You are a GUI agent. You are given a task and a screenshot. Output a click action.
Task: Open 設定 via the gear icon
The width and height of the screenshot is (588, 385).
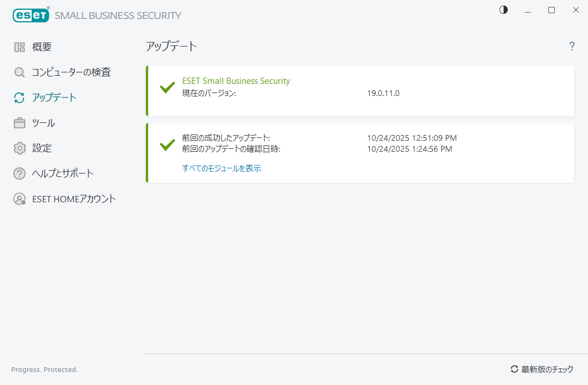(x=20, y=148)
